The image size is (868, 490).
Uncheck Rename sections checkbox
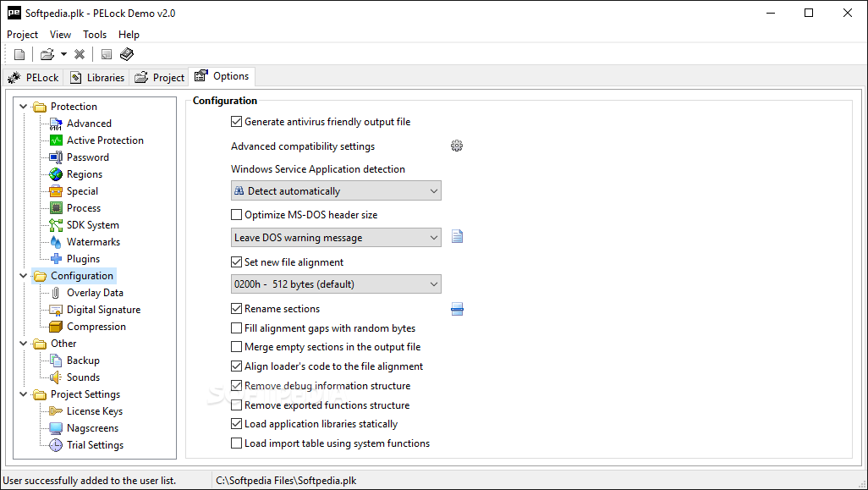(236, 309)
